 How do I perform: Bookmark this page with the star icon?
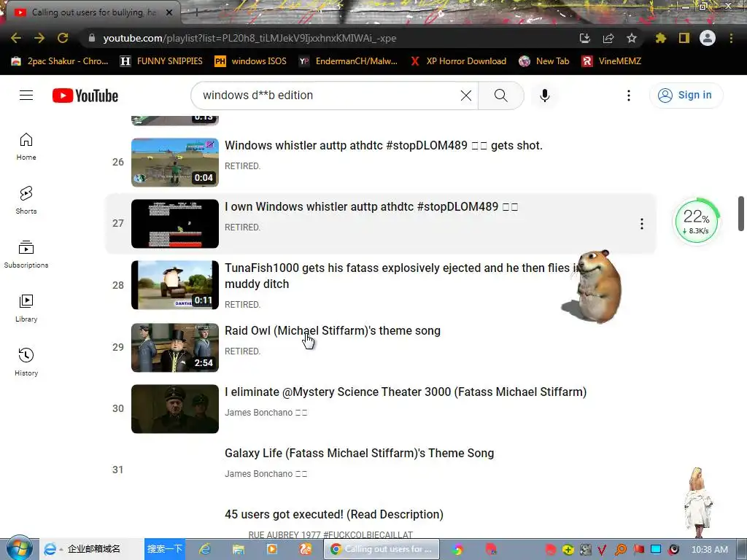coord(631,38)
